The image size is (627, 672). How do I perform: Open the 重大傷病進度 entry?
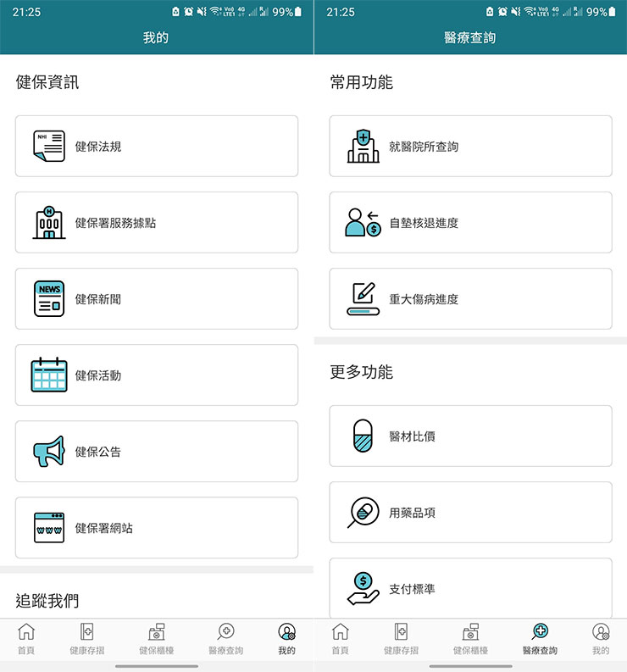[470, 298]
